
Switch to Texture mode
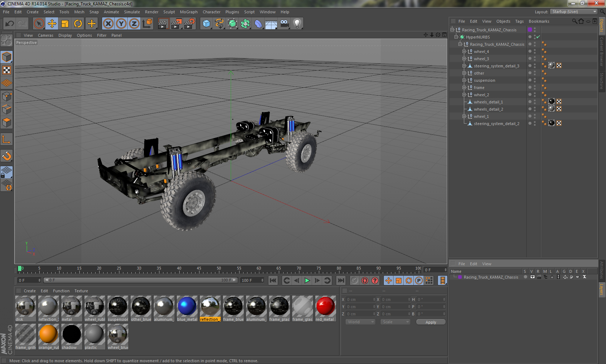tap(7, 70)
